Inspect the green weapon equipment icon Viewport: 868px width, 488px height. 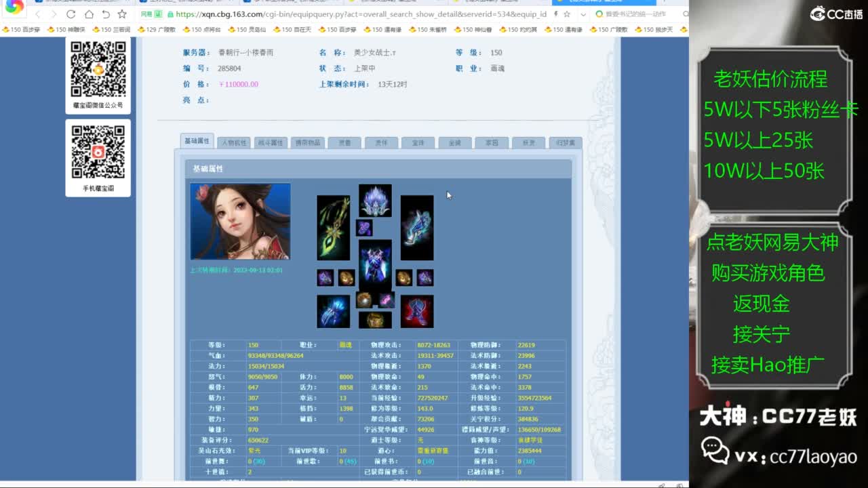point(333,228)
